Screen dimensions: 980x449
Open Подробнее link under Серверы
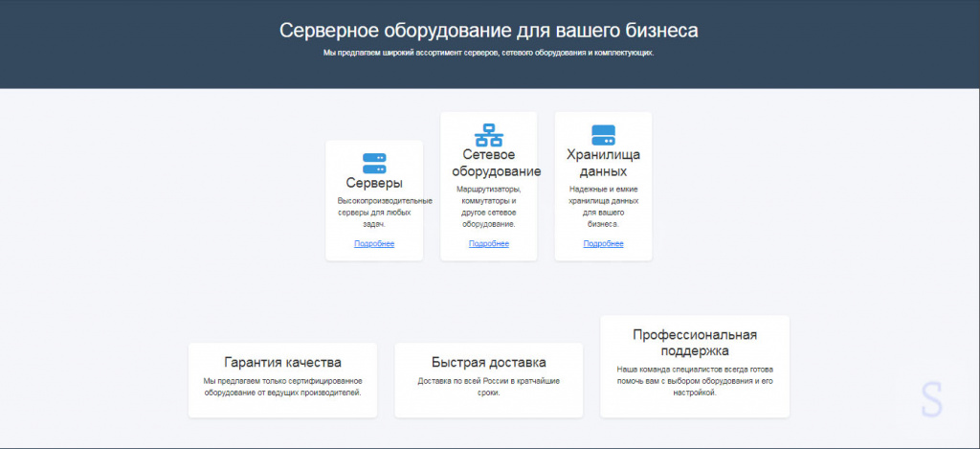point(374,244)
